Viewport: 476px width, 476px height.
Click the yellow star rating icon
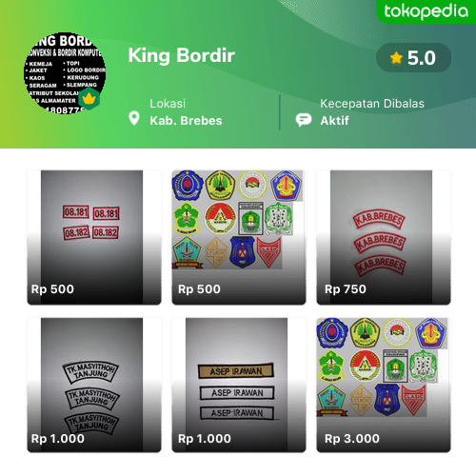tap(396, 58)
